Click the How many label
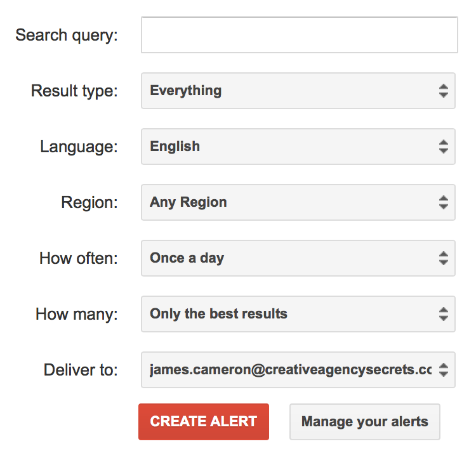The image size is (476, 458). coord(77,315)
